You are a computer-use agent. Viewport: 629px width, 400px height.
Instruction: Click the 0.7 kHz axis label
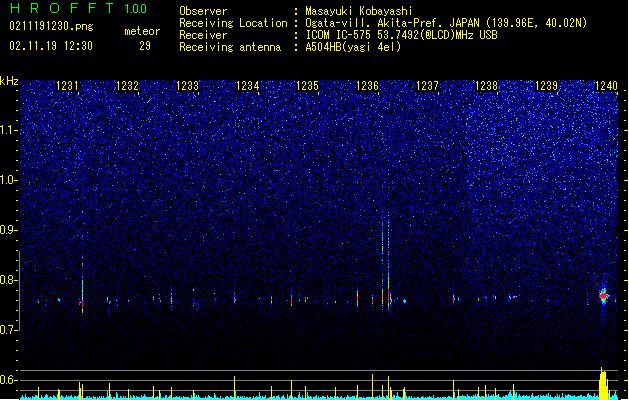coord(9,330)
